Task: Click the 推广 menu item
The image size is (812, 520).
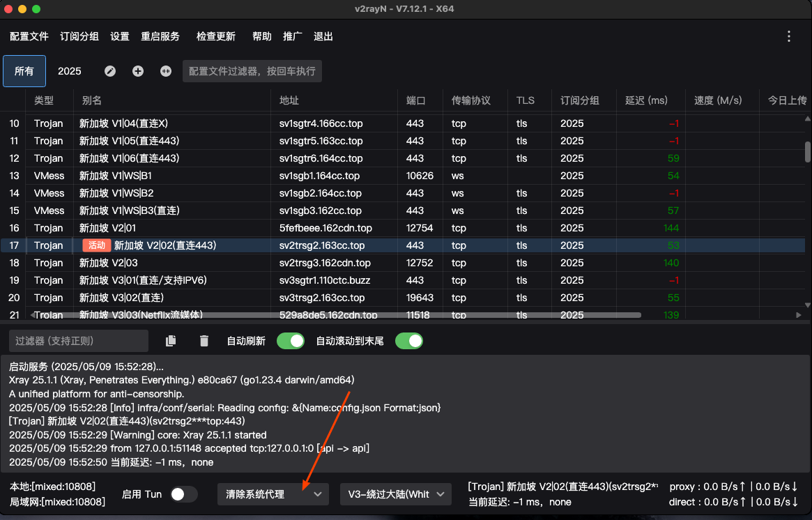Action: click(293, 36)
